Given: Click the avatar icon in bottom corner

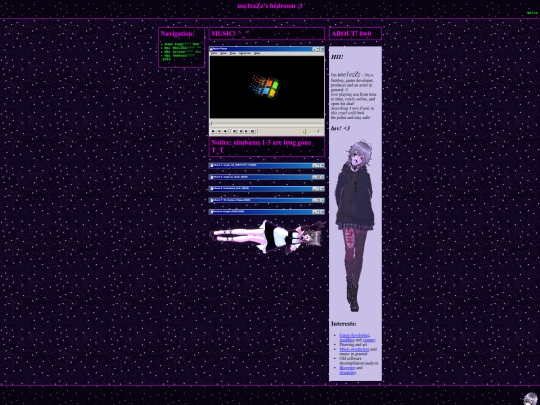Looking at the screenshot, I should click(x=531, y=398).
